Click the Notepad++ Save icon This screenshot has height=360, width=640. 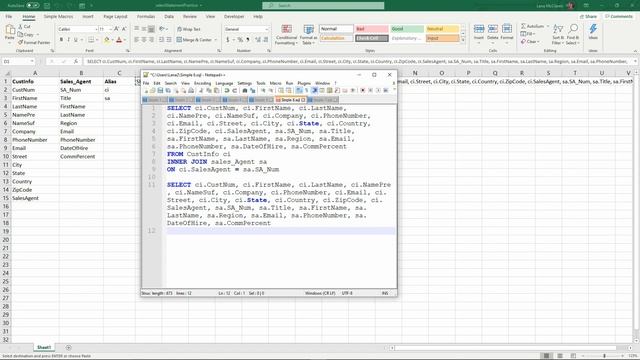pyautogui.click(x=160, y=91)
